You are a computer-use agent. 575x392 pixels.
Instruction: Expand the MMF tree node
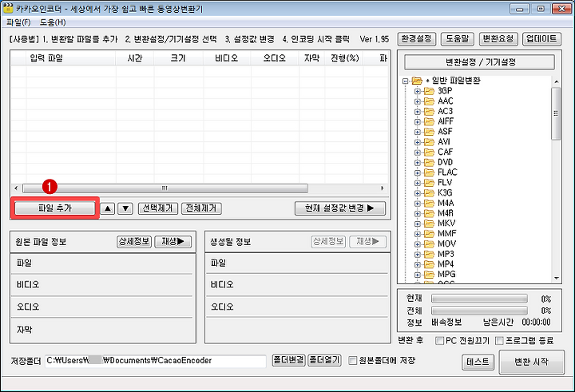tap(418, 234)
